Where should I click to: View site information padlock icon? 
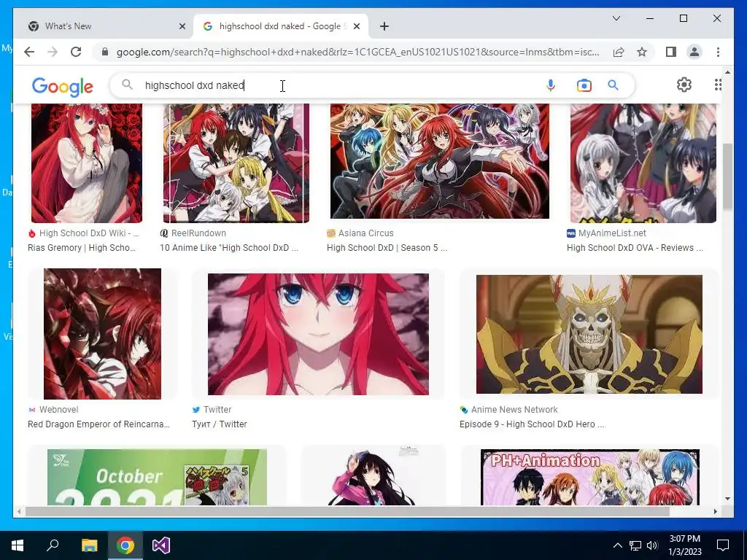point(105,52)
